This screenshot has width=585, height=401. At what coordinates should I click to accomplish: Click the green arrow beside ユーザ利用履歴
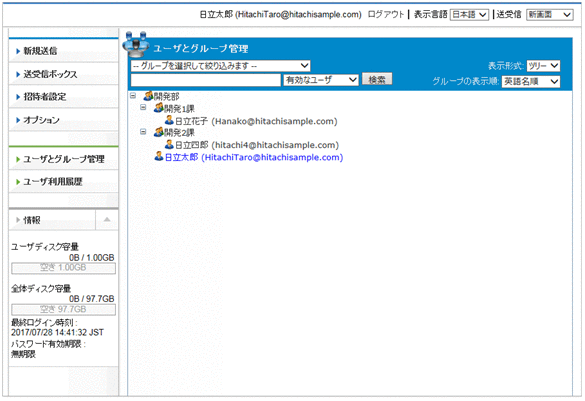point(18,182)
